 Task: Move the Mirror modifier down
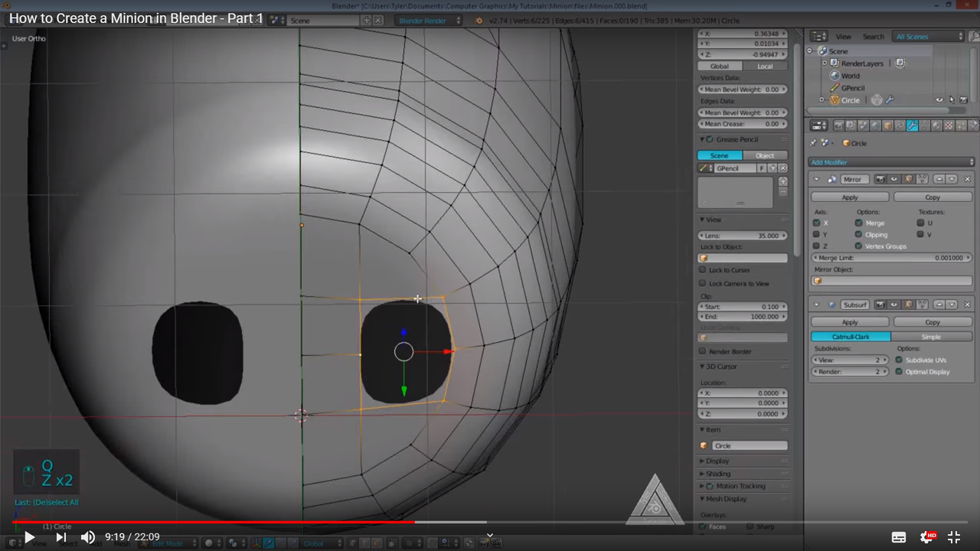click(x=952, y=179)
